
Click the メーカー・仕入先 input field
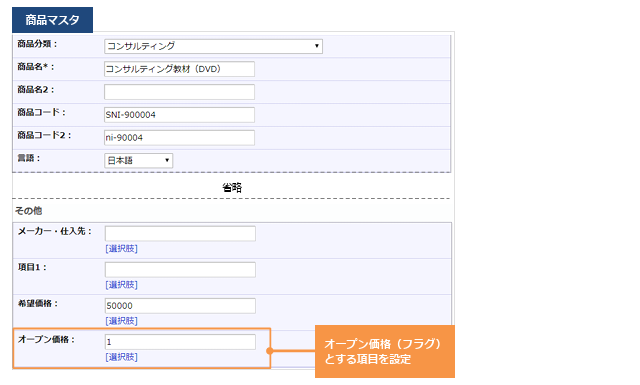point(180,234)
